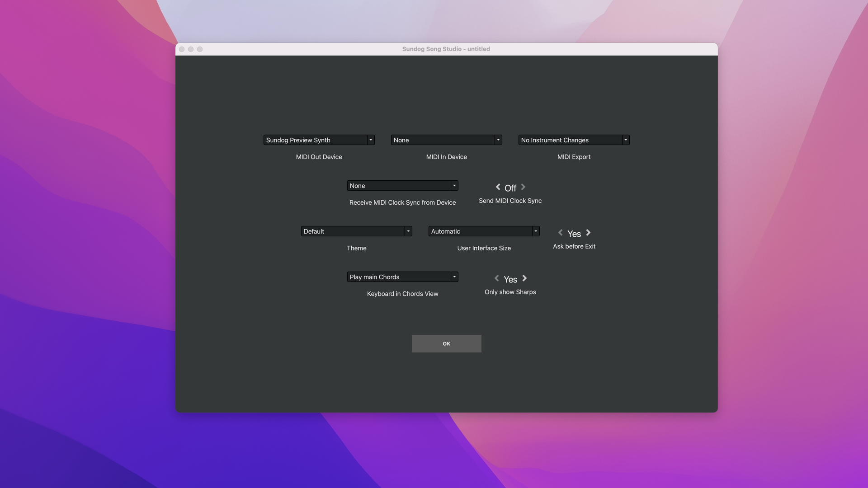The image size is (868, 488).
Task: Click the Sundog Song Studio title bar
Action: (446, 49)
